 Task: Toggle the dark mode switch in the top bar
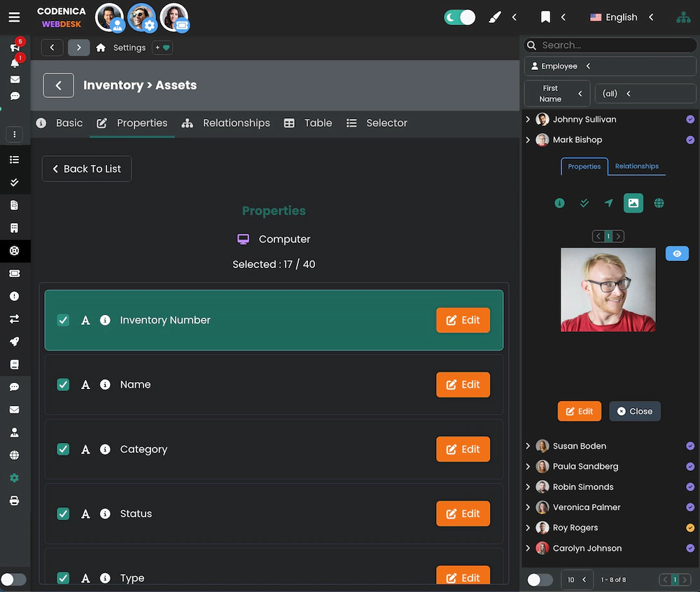459,17
